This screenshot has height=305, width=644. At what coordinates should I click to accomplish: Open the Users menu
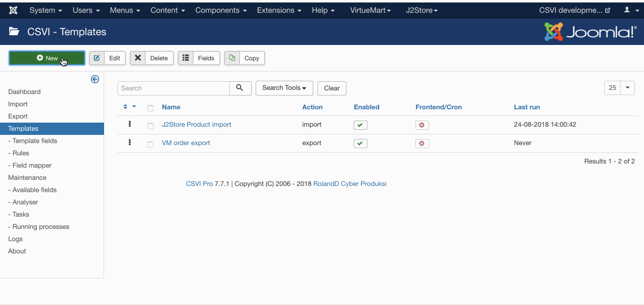click(86, 10)
